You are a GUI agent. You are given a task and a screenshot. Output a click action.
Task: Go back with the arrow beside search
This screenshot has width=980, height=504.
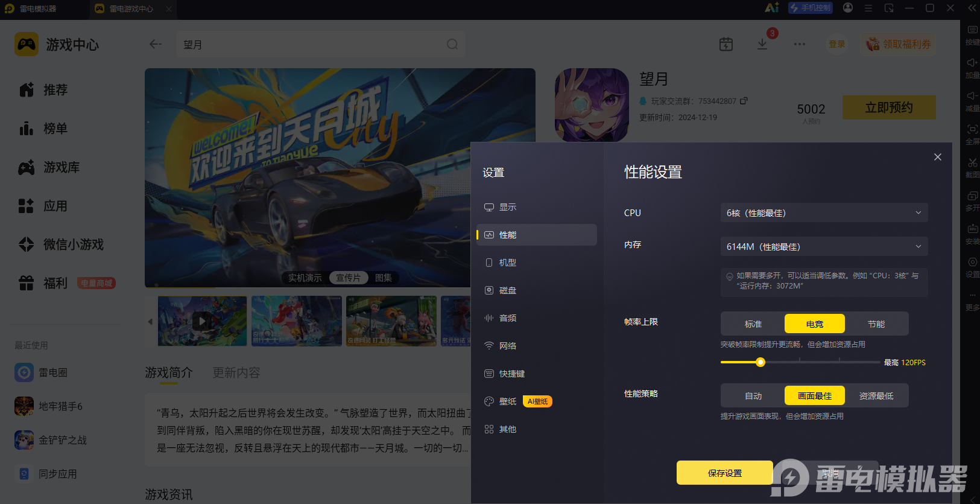156,44
